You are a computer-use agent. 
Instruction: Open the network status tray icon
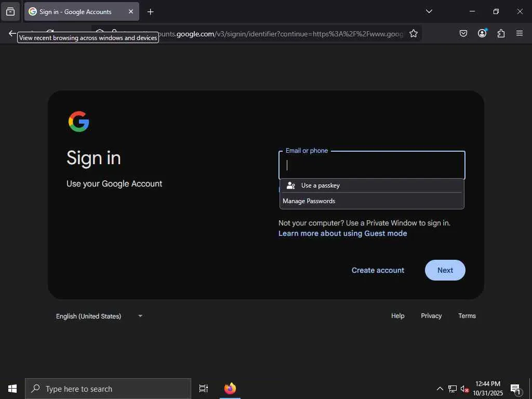point(453,389)
